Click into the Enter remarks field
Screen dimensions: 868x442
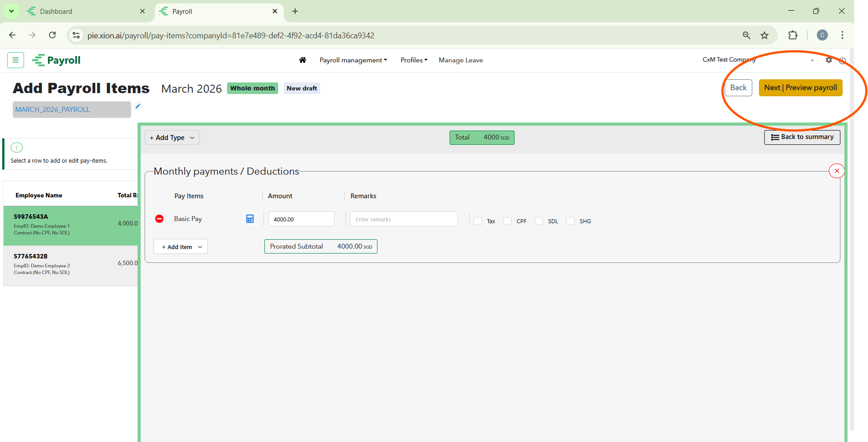(403, 219)
